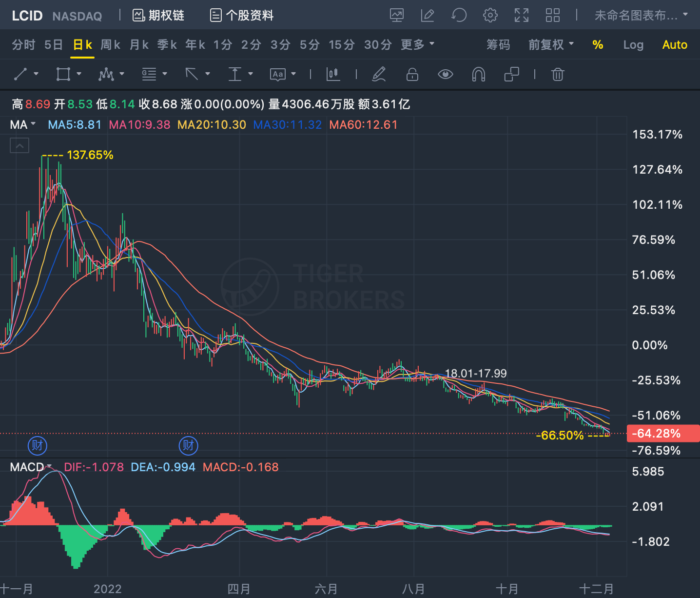Open the chart settings gear icon

click(x=490, y=16)
